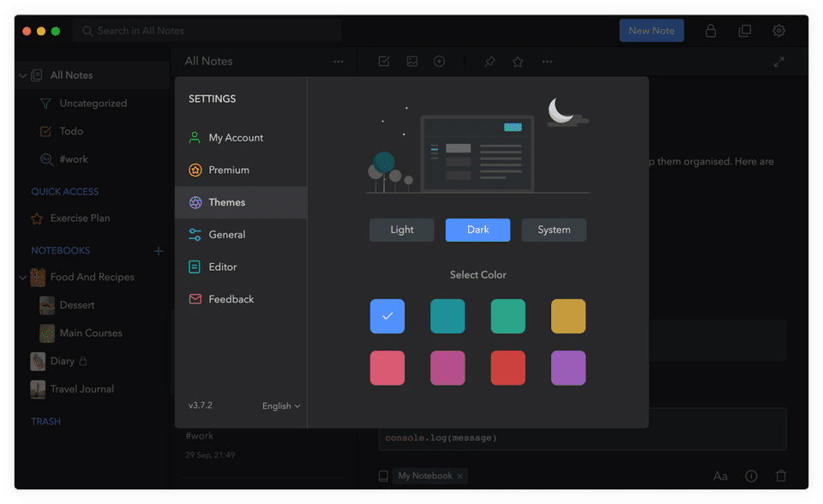Select the Light theme mode
The image size is (823, 504).
click(x=401, y=230)
